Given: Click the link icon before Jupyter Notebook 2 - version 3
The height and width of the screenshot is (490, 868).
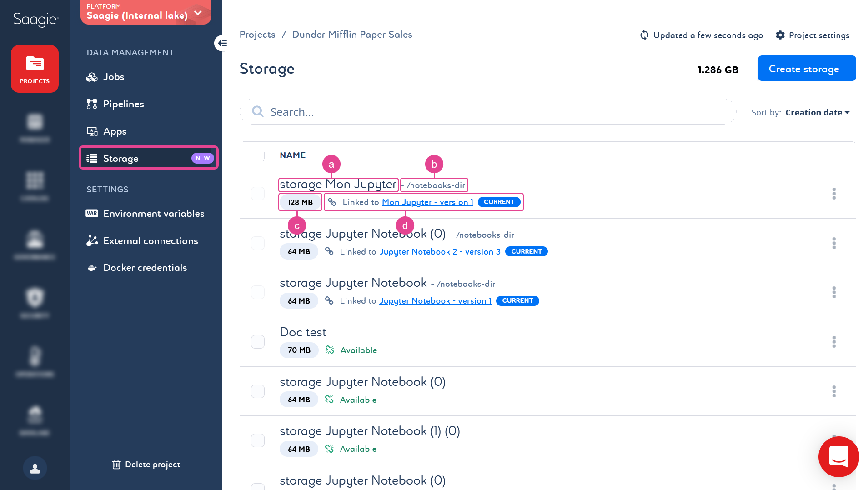Looking at the screenshot, I should click(329, 251).
